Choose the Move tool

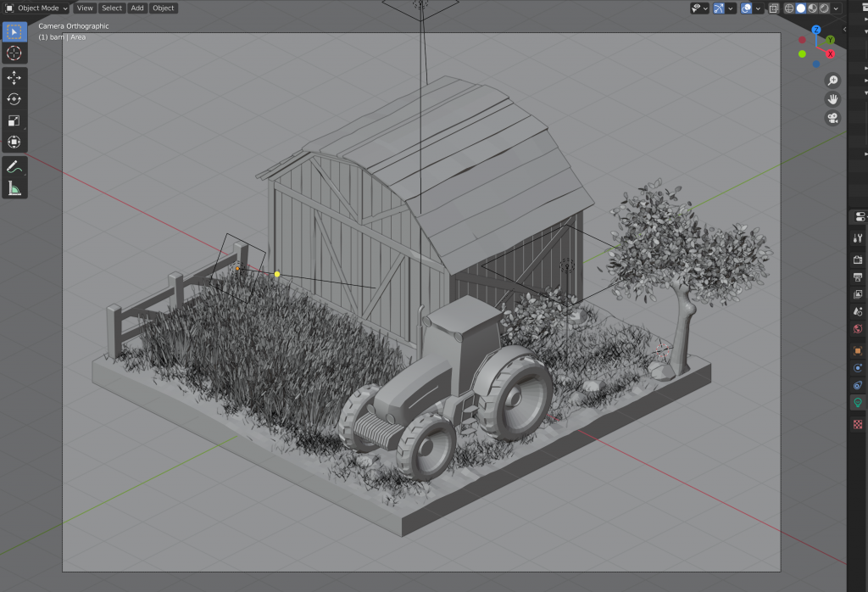tap(14, 77)
